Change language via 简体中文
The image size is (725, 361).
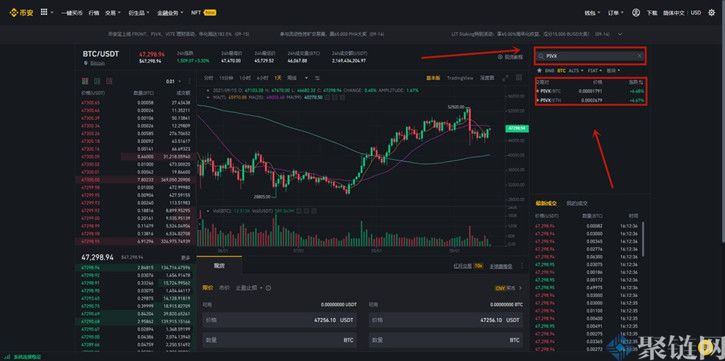click(x=674, y=13)
